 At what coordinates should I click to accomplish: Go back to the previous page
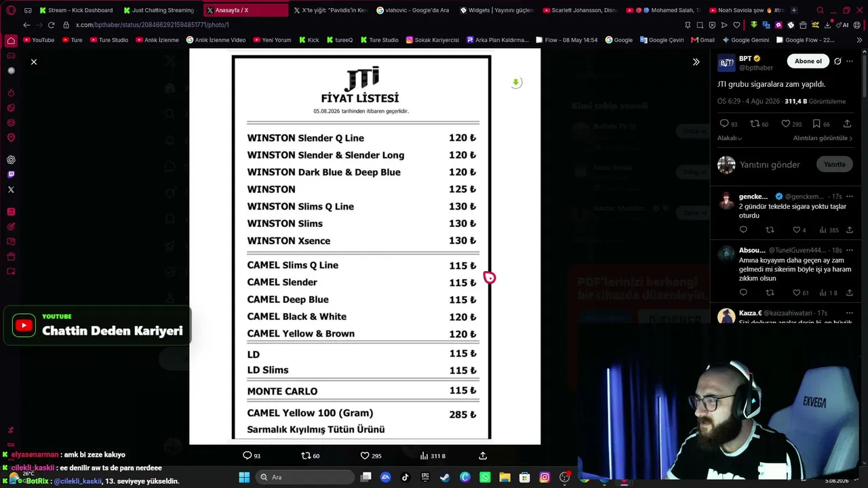point(26,25)
